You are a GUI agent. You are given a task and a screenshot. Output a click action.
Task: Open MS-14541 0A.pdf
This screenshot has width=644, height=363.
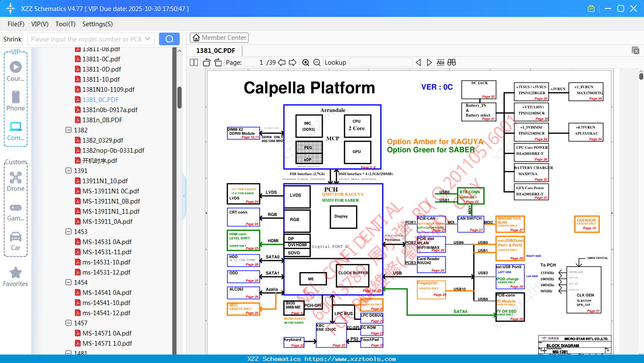coord(107,292)
